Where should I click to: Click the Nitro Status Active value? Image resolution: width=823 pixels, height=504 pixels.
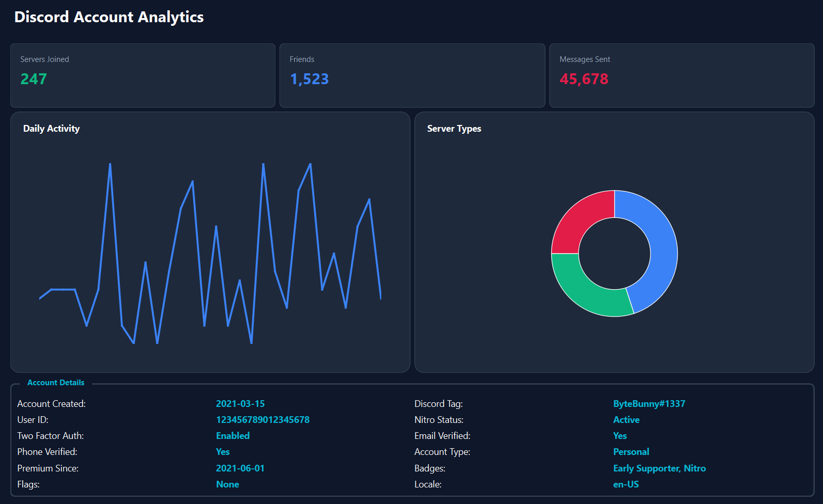coord(626,420)
